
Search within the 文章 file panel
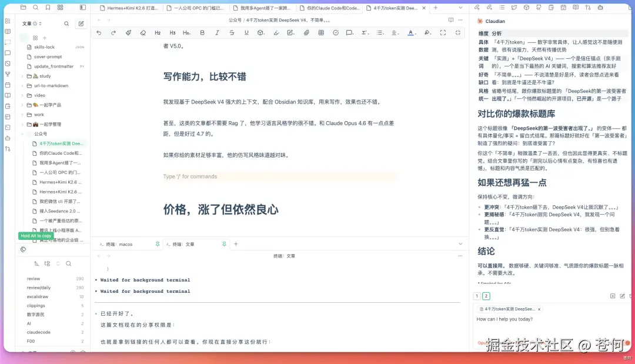pos(66,24)
